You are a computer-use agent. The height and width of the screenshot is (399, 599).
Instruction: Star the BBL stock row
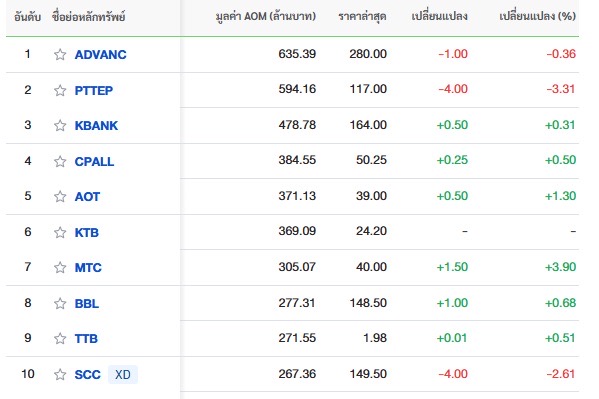(x=60, y=303)
